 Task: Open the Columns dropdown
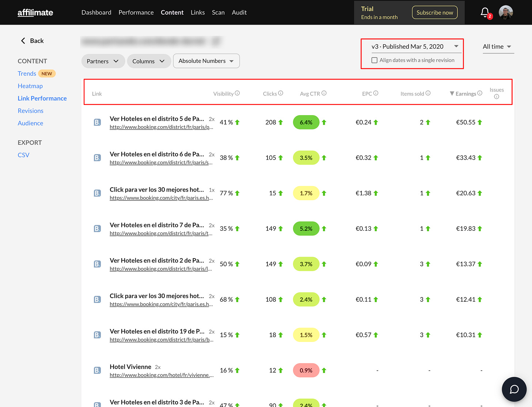[x=149, y=61]
